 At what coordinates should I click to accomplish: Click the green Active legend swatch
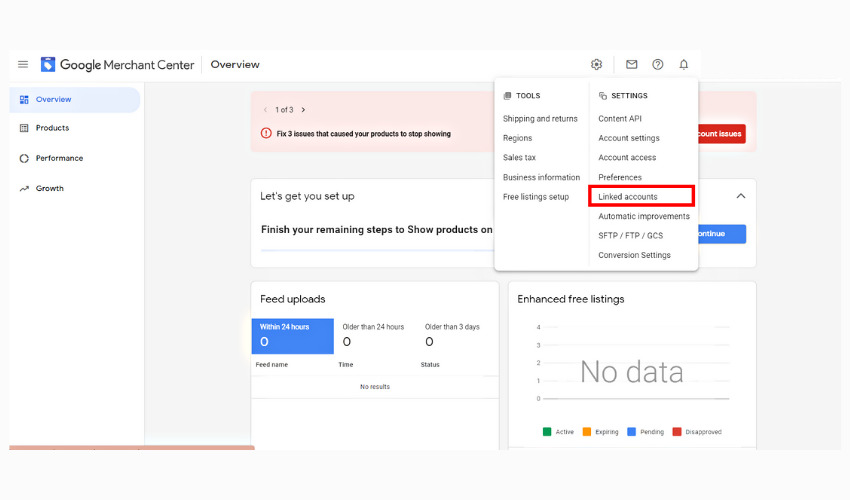click(547, 432)
